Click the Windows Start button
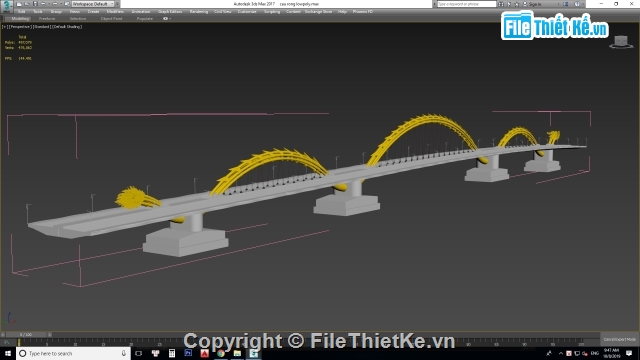The width and height of the screenshot is (640, 360). tap(8, 353)
